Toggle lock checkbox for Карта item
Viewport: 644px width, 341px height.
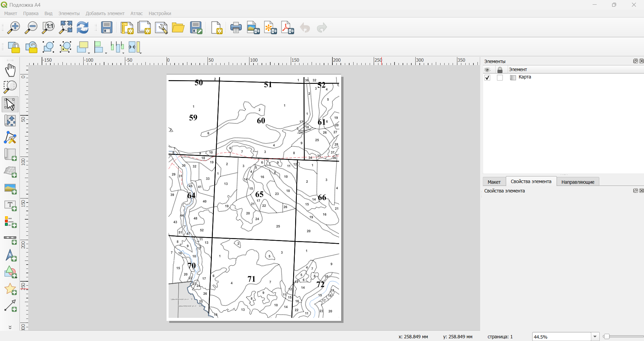pos(500,78)
